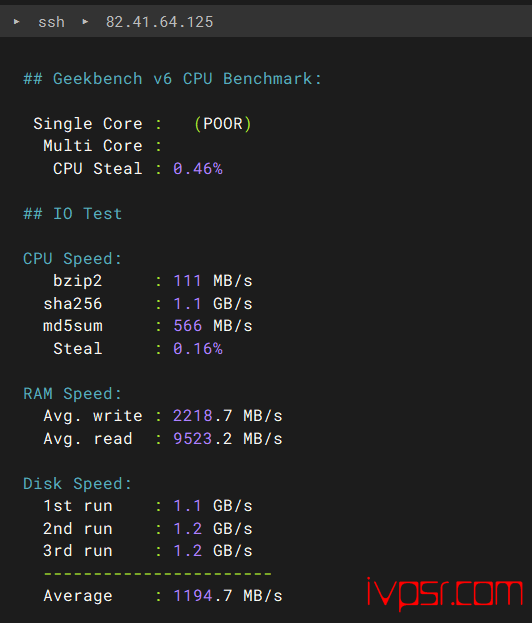Image resolution: width=532 pixels, height=623 pixels.
Task: Select the 82.41.64.125 host label
Action: 159,22
